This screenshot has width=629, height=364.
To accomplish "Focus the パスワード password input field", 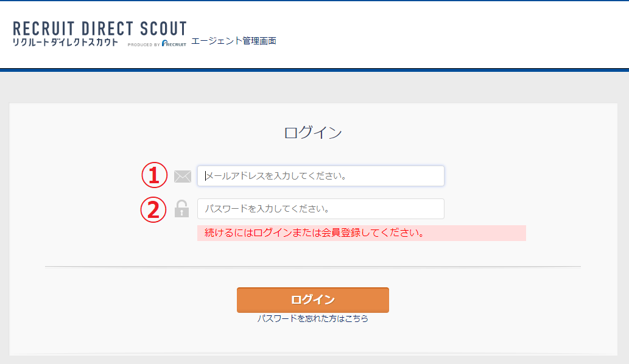I will click(320, 209).
